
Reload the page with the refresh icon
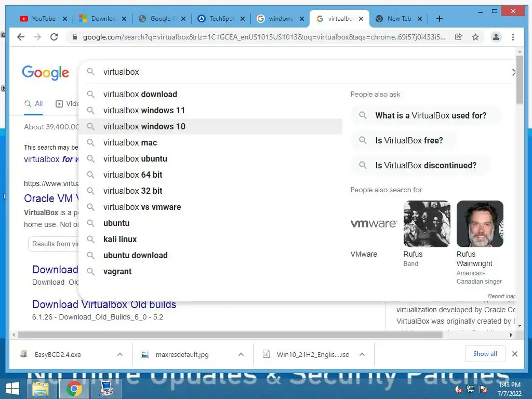pos(54,37)
